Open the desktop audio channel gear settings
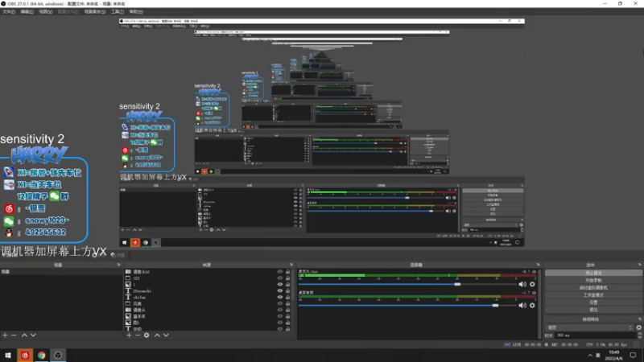644x362 pixels. point(532,306)
